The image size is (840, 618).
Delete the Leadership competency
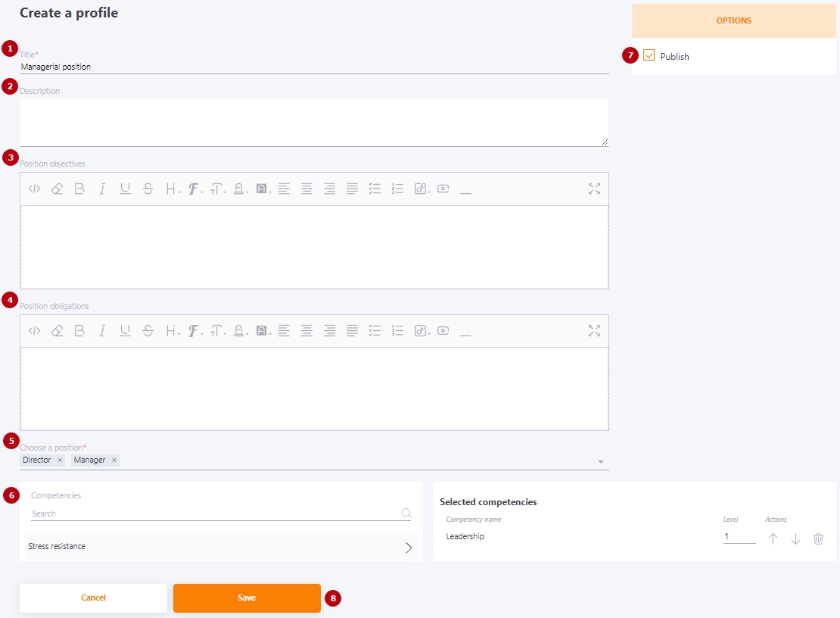pyautogui.click(x=818, y=538)
